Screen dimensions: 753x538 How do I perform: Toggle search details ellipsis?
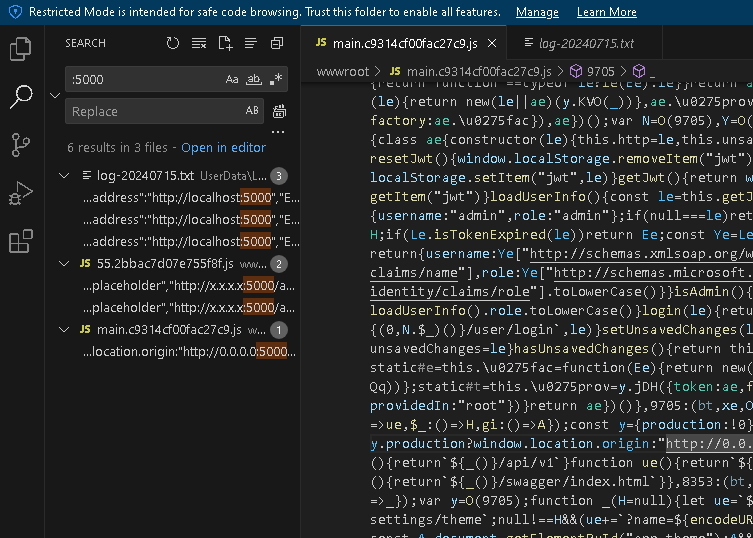click(278, 132)
